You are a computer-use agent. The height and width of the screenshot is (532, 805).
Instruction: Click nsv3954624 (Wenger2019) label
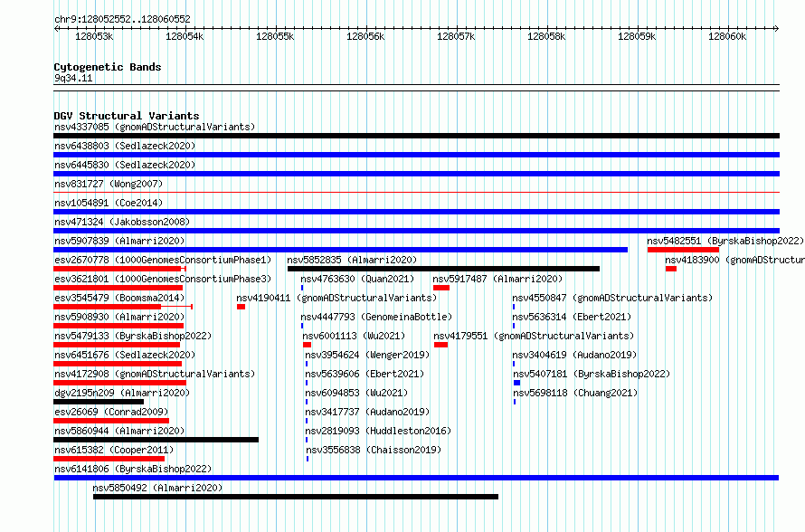[367, 355]
